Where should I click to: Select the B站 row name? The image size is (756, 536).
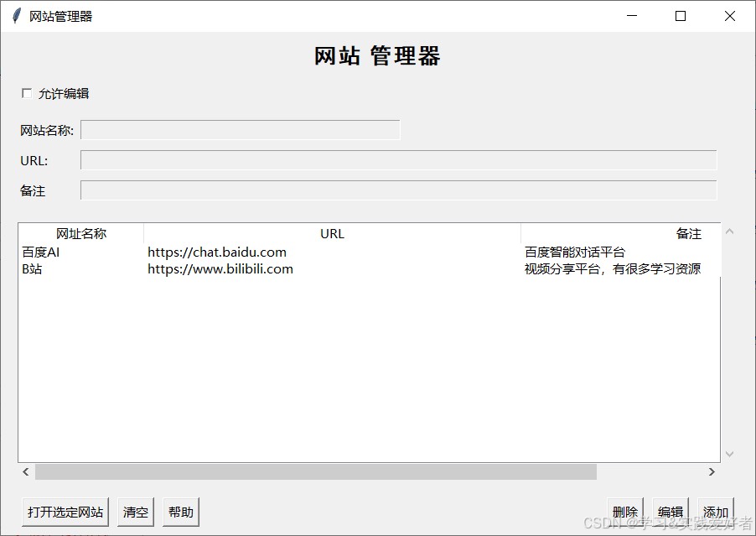tap(32, 268)
